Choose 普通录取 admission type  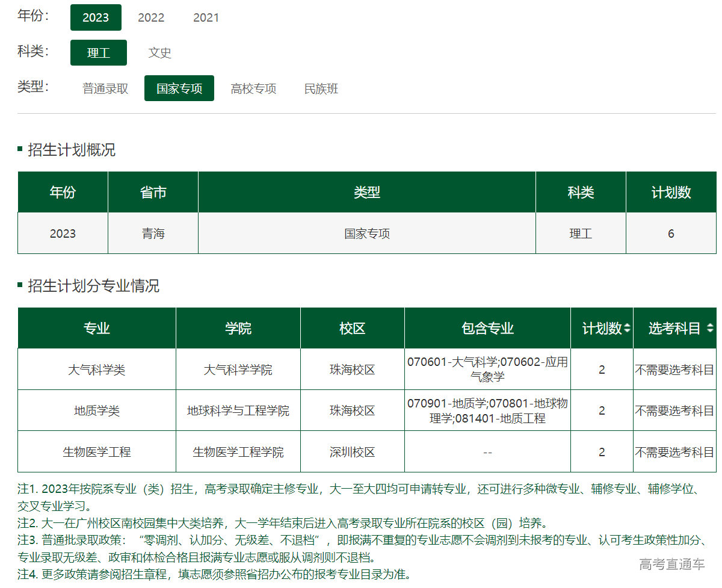tap(105, 89)
